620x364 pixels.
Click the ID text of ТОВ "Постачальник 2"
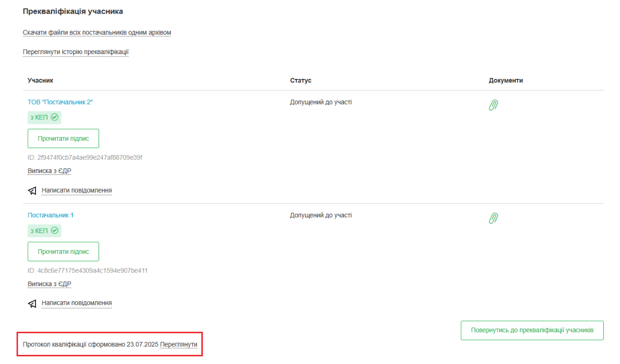click(85, 158)
